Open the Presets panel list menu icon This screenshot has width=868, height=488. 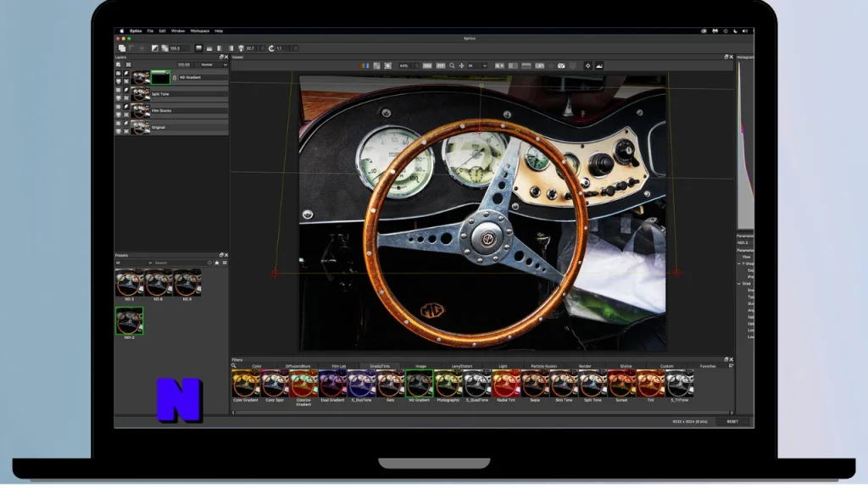[x=225, y=263]
